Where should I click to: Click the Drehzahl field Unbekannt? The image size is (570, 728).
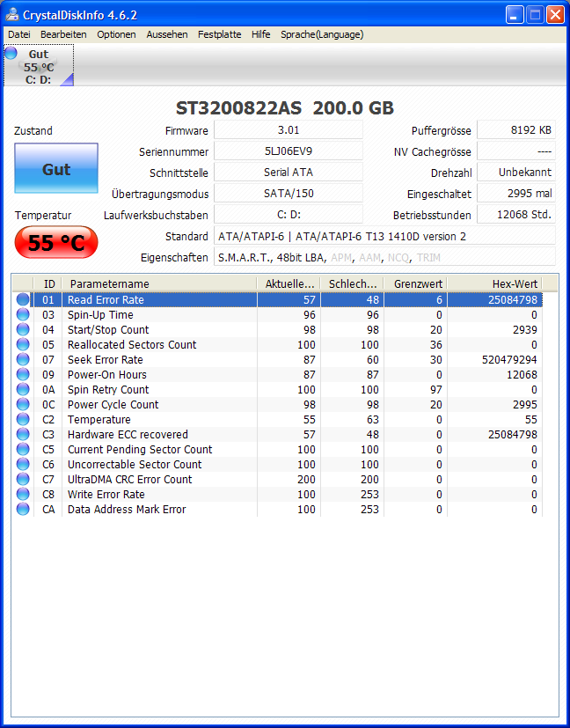click(x=516, y=173)
